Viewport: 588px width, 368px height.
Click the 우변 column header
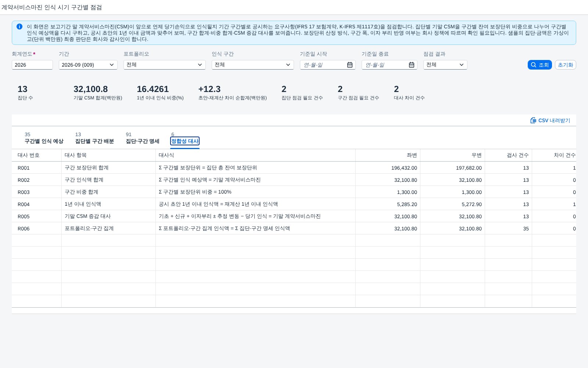pos(453,155)
